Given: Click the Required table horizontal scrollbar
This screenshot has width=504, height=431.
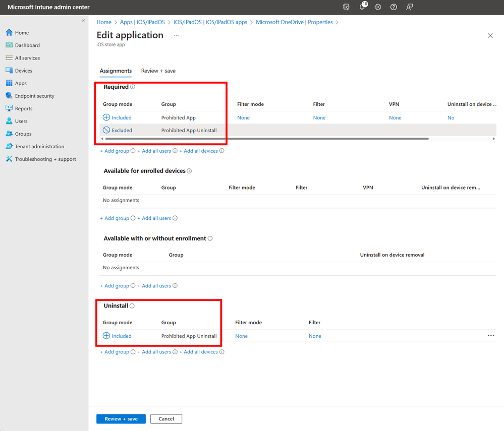Looking at the screenshot, I should click(x=267, y=139).
